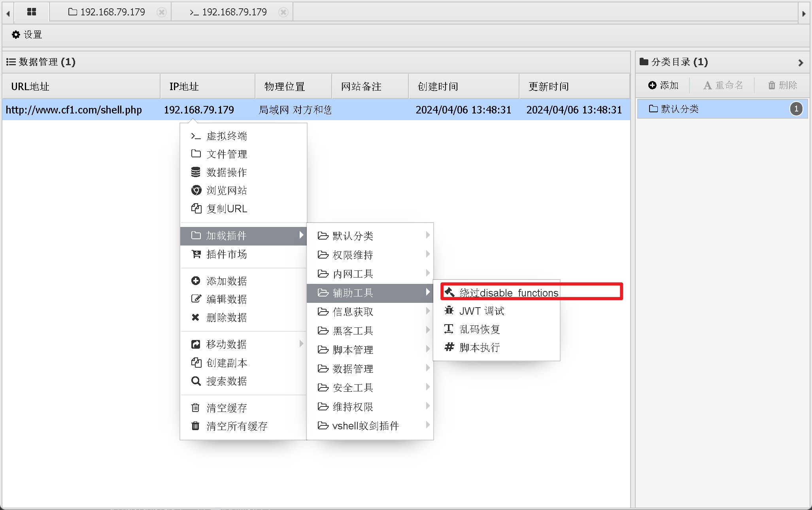Click 删除数据 cross icon entry

coord(227,317)
